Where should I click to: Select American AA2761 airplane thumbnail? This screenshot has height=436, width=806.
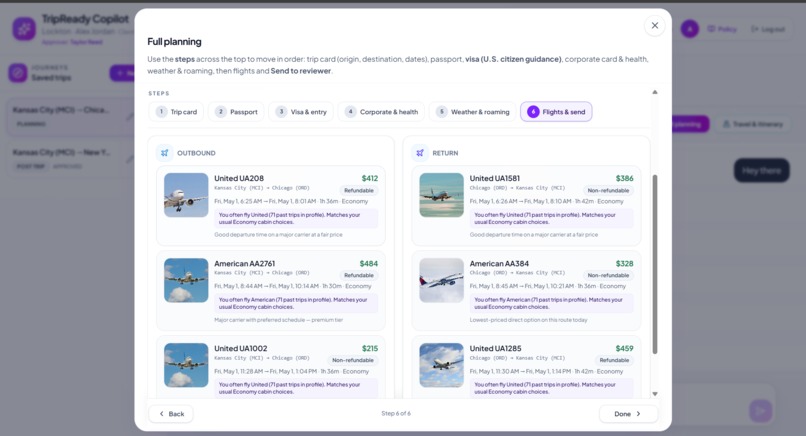click(186, 280)
